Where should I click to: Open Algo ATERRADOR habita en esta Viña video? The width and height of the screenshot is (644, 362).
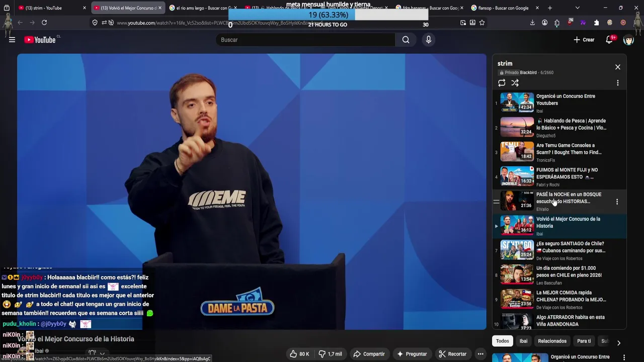click(559, 322)
